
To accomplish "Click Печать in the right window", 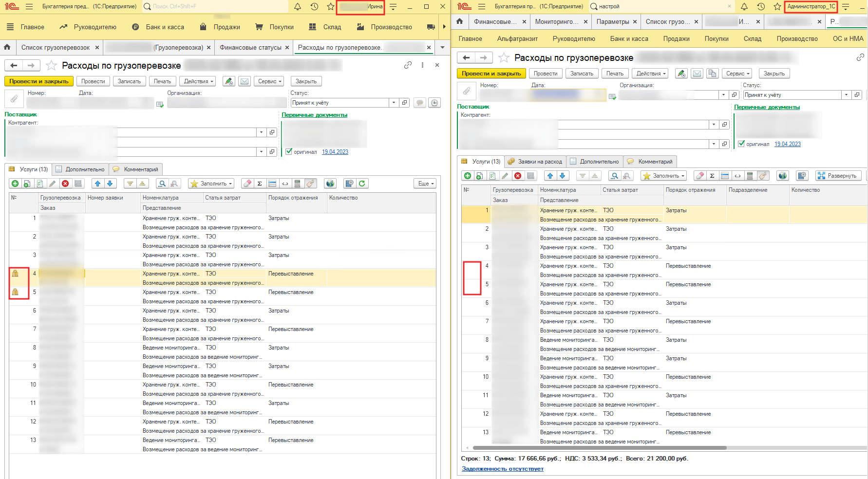I will (x=615, y=74).
